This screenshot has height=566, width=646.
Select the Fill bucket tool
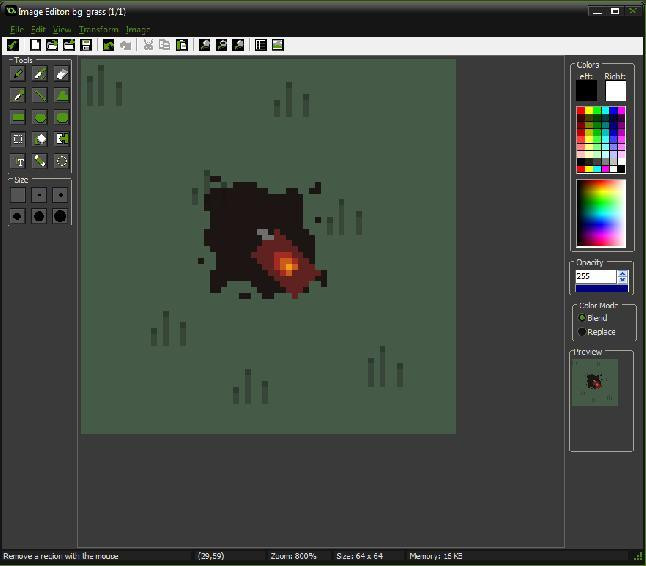click(x=40, y=161)
